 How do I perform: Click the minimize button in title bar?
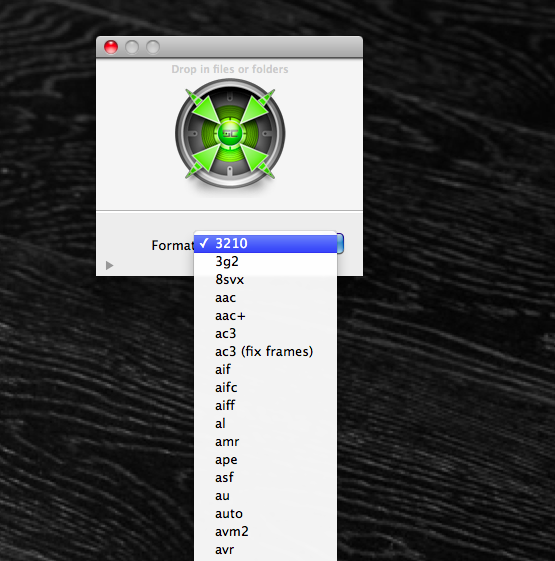coord(132,47)
